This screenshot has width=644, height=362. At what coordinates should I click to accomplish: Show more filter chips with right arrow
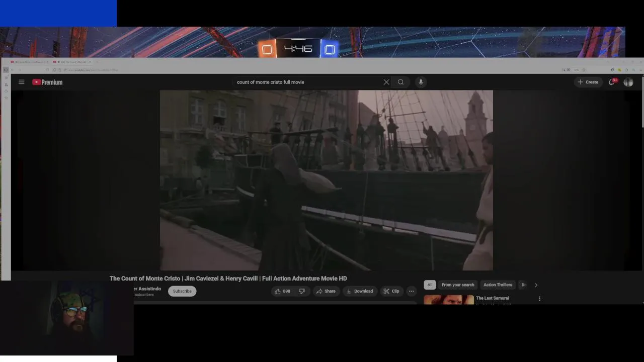coord(536,285)
